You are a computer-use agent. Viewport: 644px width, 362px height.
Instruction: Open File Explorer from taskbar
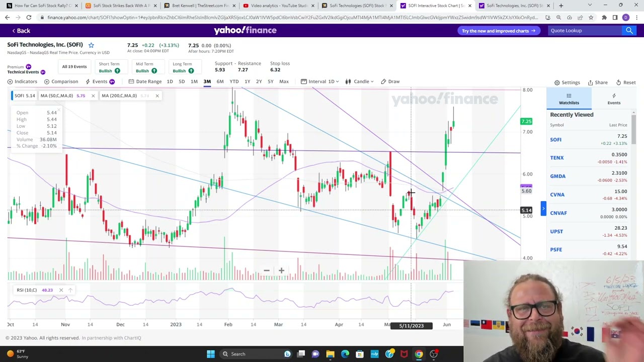[x=330, y=354]
